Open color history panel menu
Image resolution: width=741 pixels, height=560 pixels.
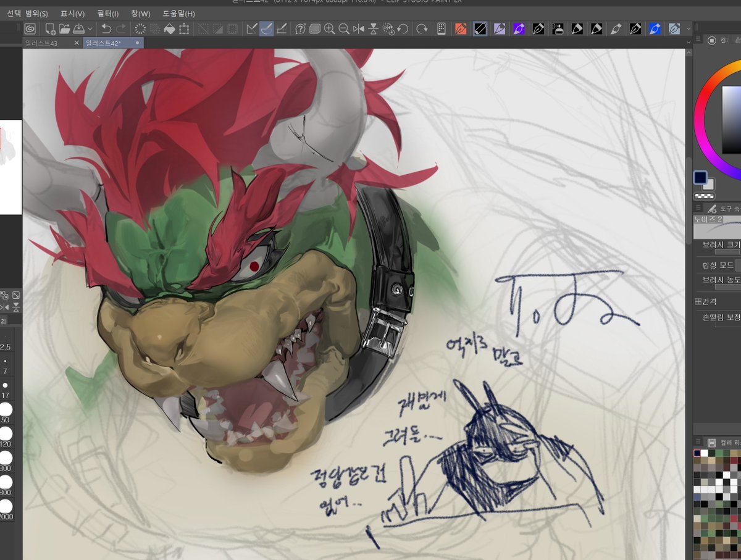point(699,443)
